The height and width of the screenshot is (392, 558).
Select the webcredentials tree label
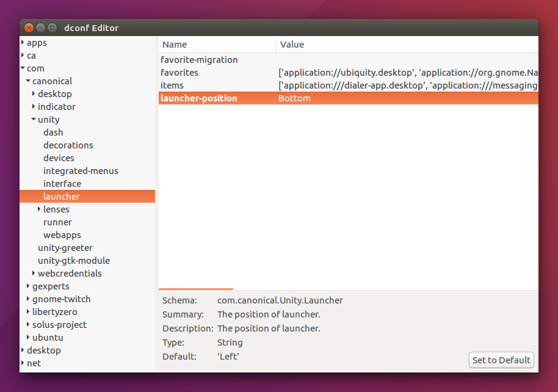pyautogui.click(x=70, y=274)
